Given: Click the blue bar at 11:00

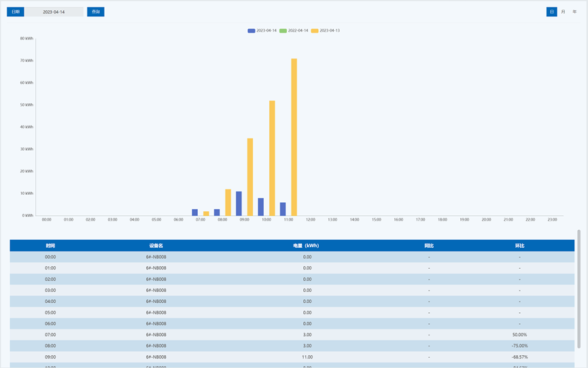Looking at the screenshot, I should coord(283,209).
